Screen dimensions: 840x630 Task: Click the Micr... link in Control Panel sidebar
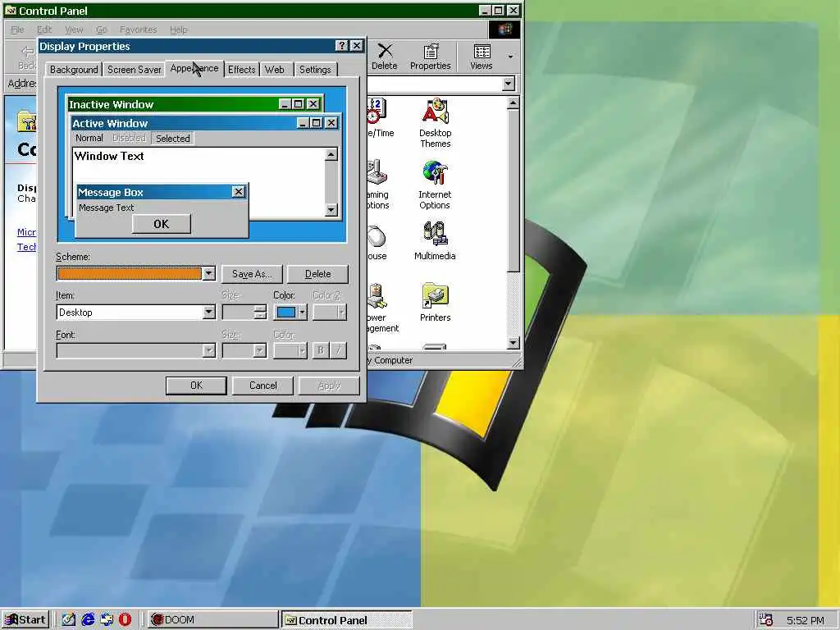[27, 232]
